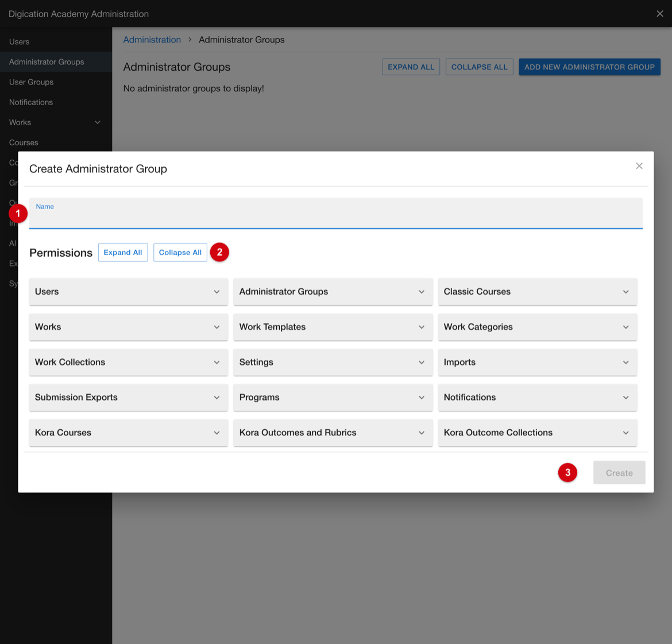The height and width of the screenshot is (644, 672).
Task: Expand the Work Collections permission panel
Action: pos(128,363)
